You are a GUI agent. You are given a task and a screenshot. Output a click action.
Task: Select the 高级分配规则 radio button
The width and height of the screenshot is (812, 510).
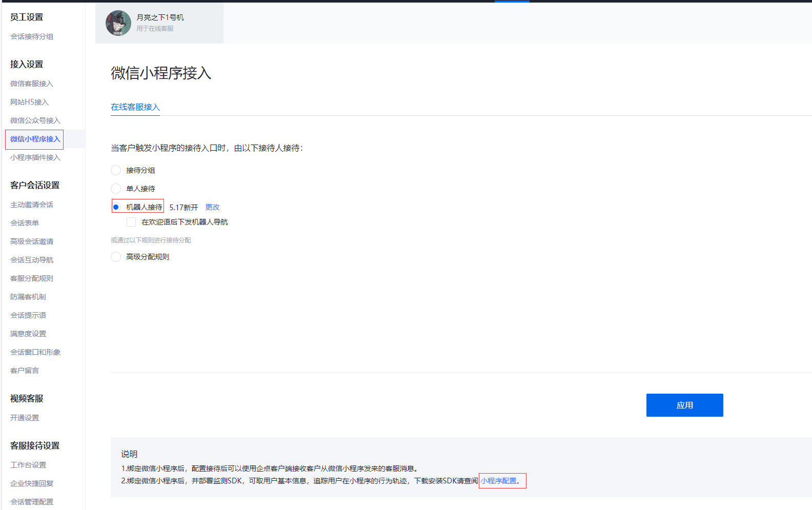coord(116,257)
